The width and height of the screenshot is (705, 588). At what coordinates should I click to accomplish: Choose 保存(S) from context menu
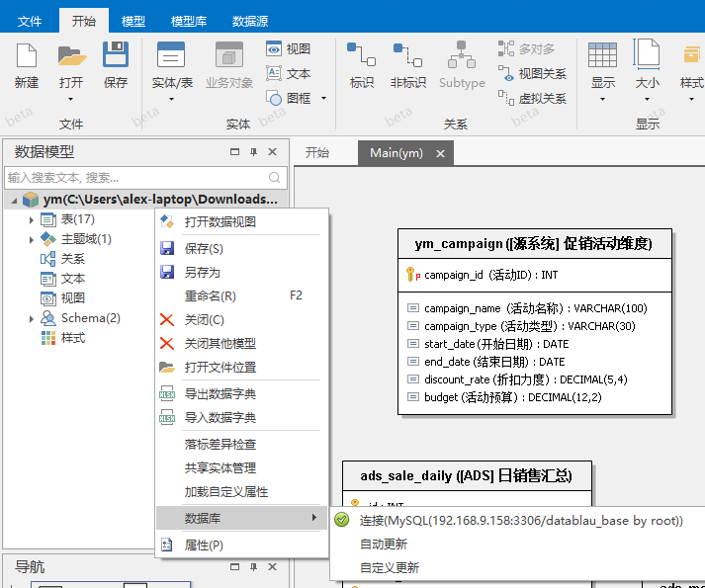click(242, 249)
